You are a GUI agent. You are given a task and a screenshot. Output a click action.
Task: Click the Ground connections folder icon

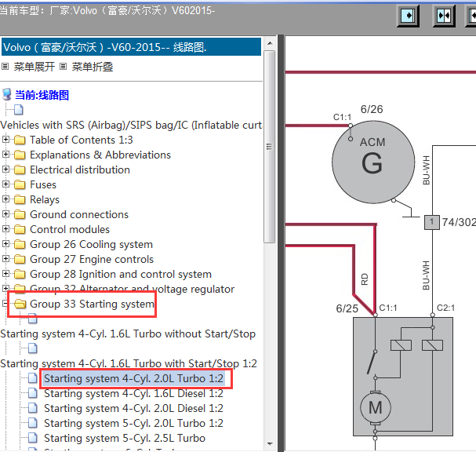point(20,214)
